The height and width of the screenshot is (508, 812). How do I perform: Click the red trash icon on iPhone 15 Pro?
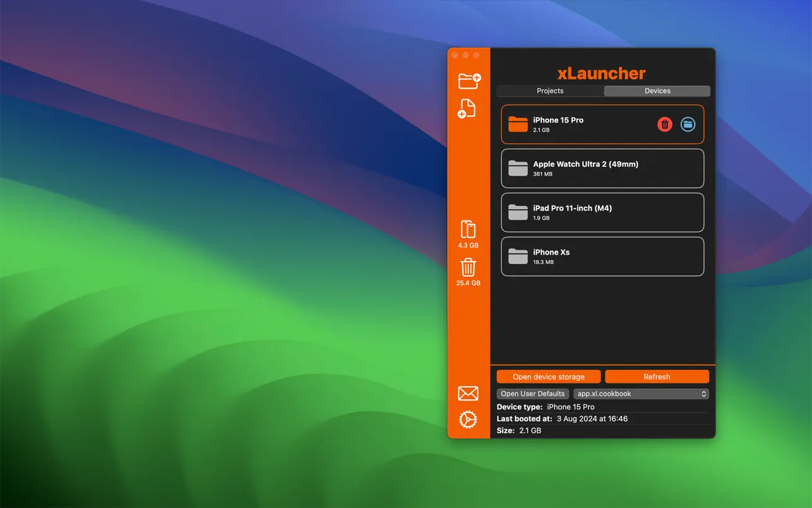(664, 124)
